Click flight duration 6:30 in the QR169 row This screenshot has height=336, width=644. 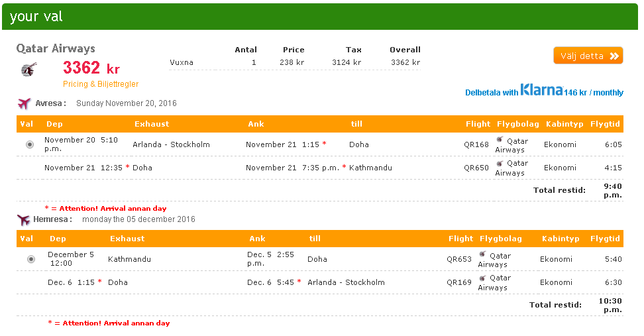click(x=614, y=282)
